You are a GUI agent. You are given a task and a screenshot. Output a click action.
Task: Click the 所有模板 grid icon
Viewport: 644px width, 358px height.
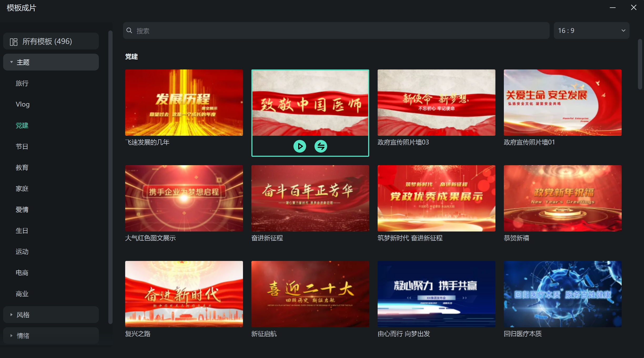(x=13, y=42)
